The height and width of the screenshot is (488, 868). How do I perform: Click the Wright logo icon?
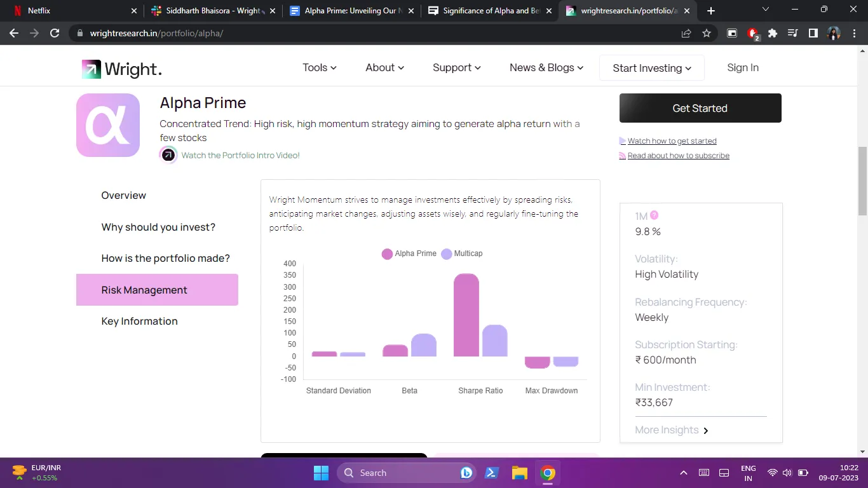pyautogui.click(x=92, y=69)
